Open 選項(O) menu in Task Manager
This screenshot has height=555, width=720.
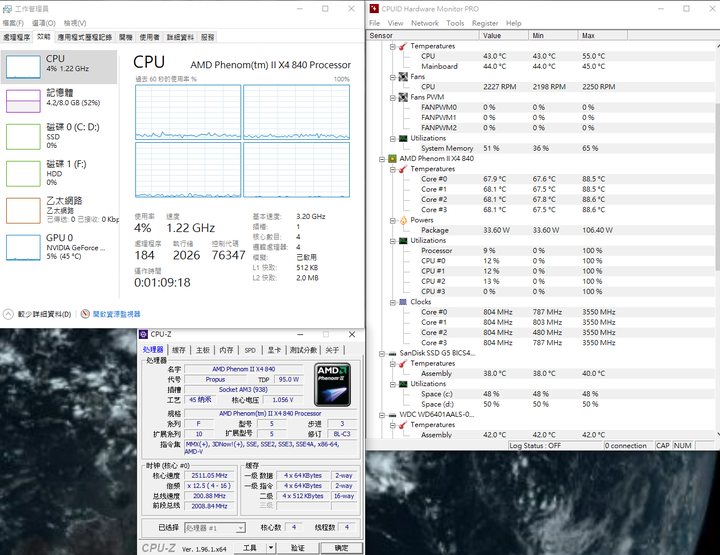tap(44, 23)
